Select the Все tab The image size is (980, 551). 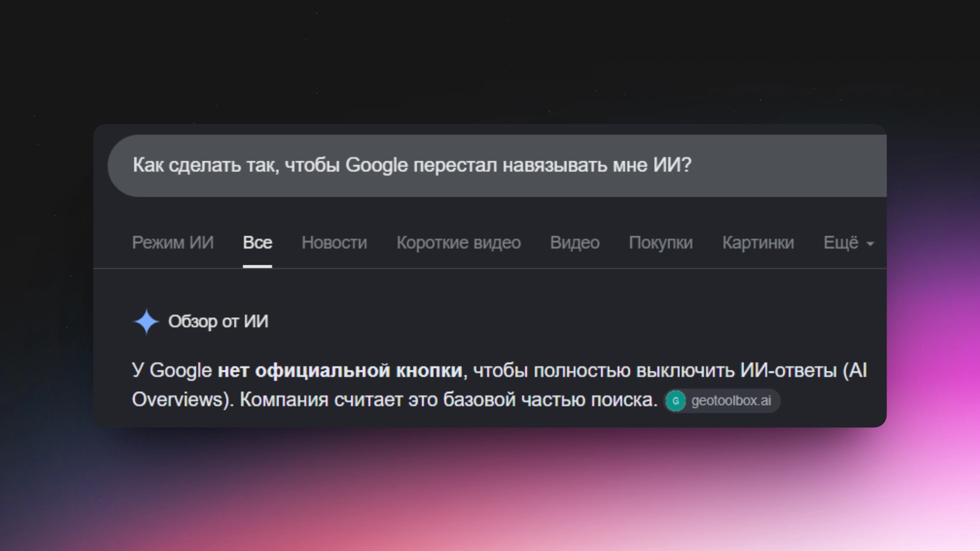coord(257,243)
